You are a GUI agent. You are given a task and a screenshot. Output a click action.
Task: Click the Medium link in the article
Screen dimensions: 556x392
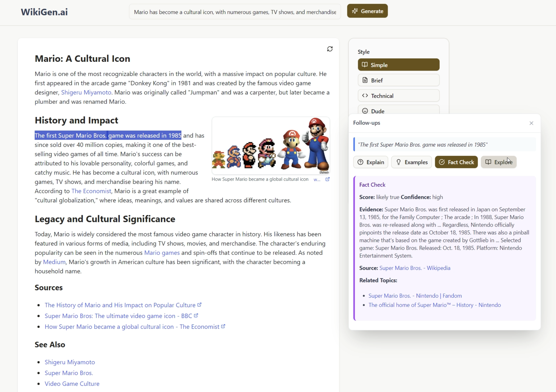coord(54,262)
